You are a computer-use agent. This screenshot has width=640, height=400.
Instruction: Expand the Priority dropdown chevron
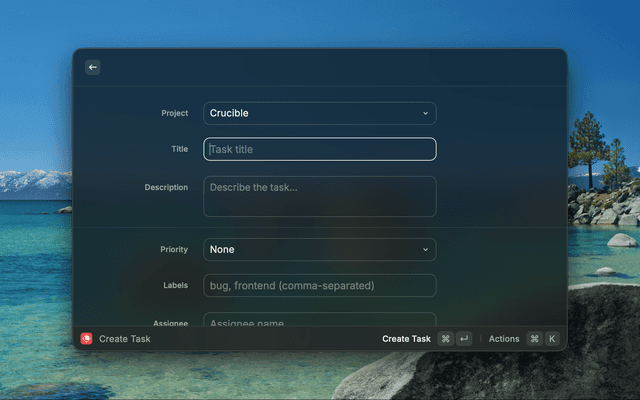(x=425, y=250)
